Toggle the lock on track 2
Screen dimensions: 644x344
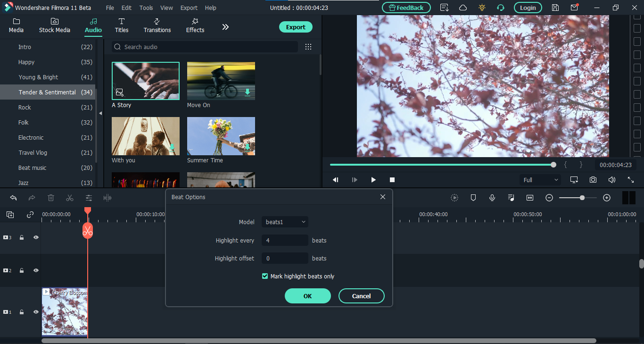pos(22,271)
